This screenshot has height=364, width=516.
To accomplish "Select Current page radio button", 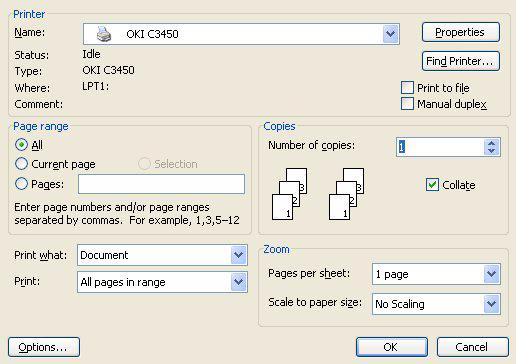I will coord(21,164).
